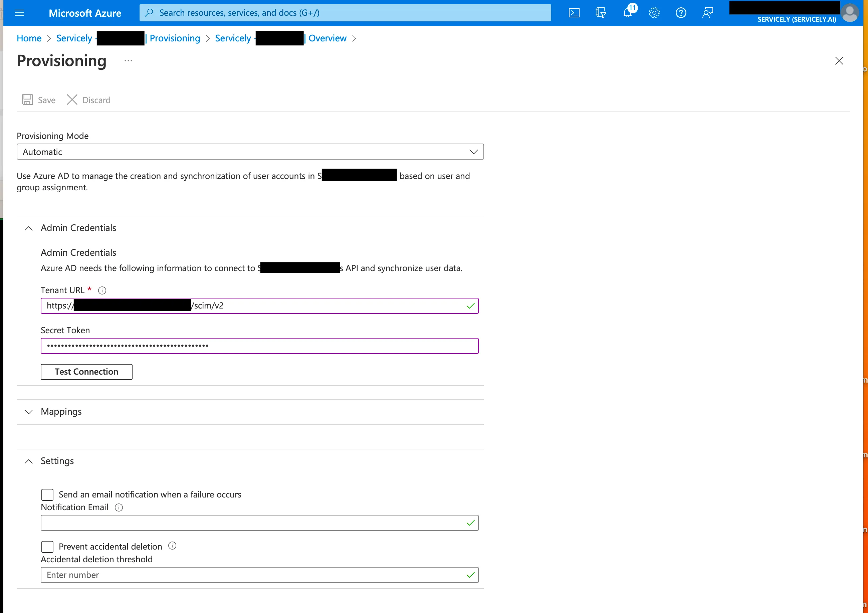Open the Provisioning more options ellipsis
This screenshot has height=613, width=868.
[128, 61]
